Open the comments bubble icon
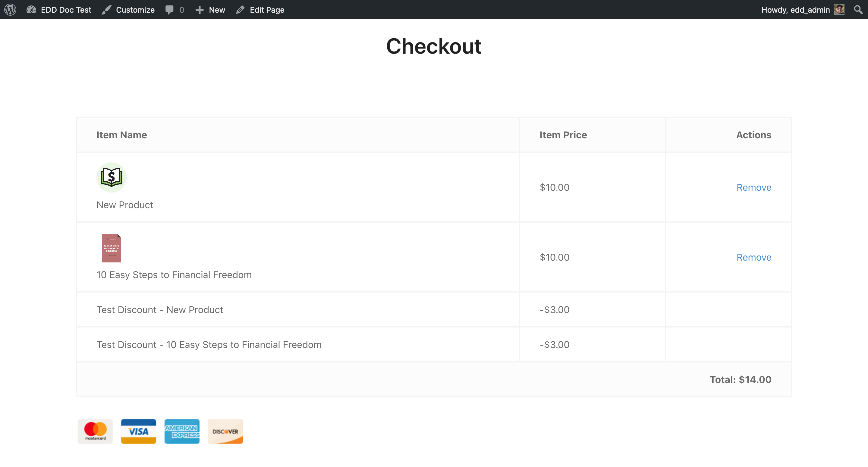 click(x=169, y=9)
